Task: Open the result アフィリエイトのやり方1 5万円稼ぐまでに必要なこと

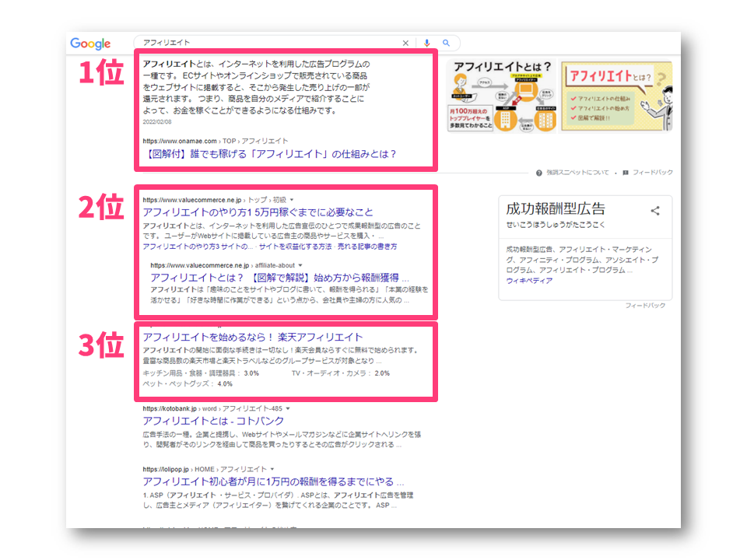Action: (x=258, y=212)
